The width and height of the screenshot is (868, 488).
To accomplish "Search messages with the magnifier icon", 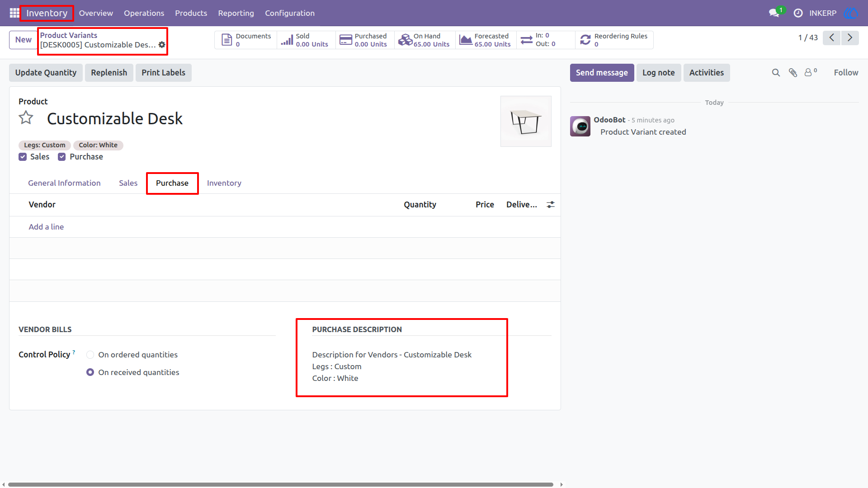I will pyautogui.click(x=776, y=73).
